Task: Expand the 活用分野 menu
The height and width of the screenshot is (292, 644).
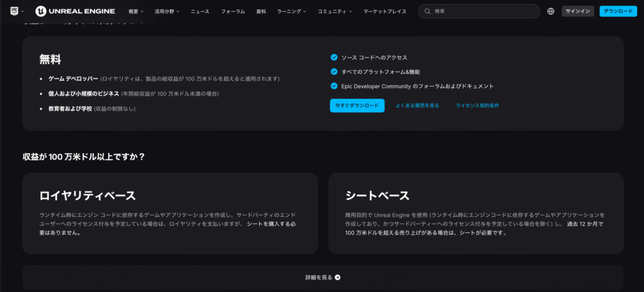Action: click(167, 11)
